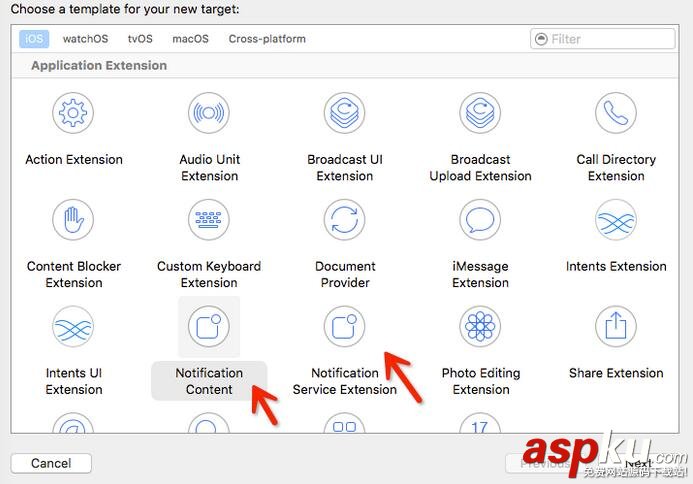Screen dimensions: 693x484
Task: Click the 'Document Provider' label
Action: (345, 274)
